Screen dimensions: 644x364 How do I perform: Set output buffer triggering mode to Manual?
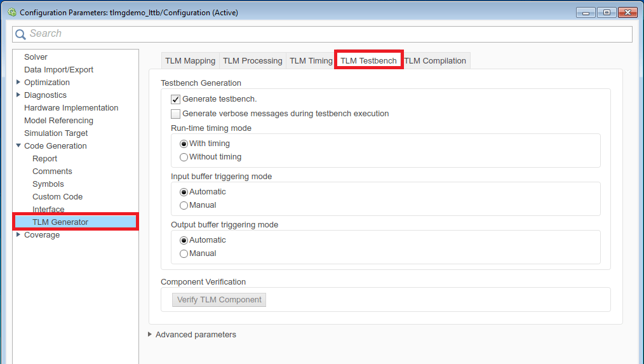184,253
